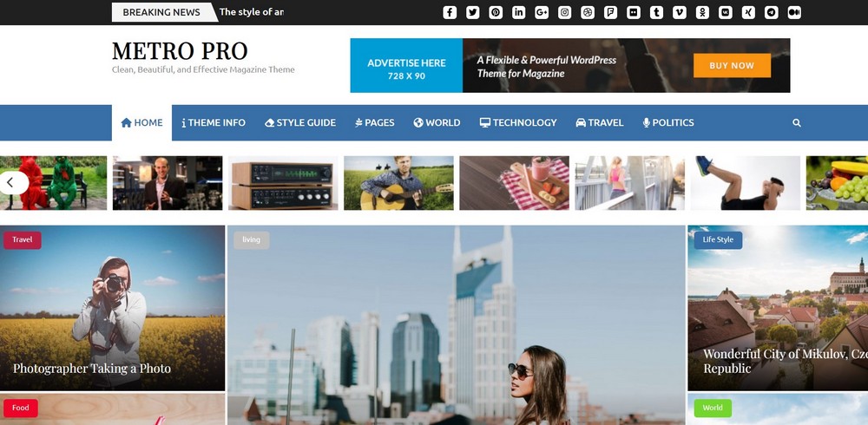Open the Pages menu item
The image size is (868, 425).
[x=375, y=123]
